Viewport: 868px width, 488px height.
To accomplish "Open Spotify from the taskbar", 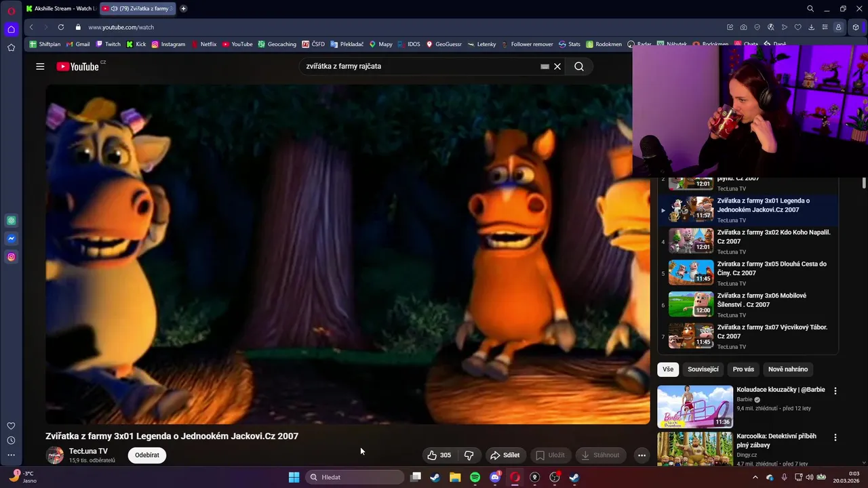I will (475, 477).
